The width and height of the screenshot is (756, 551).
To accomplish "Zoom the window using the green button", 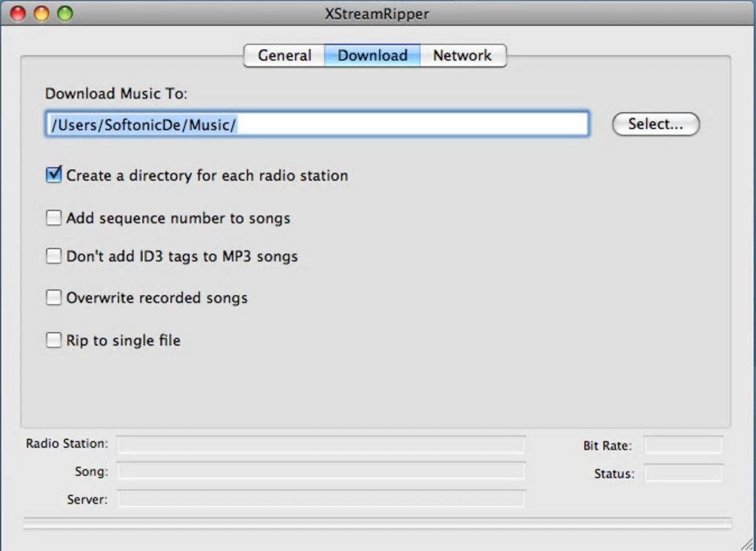I will click(x=65, y=13).
